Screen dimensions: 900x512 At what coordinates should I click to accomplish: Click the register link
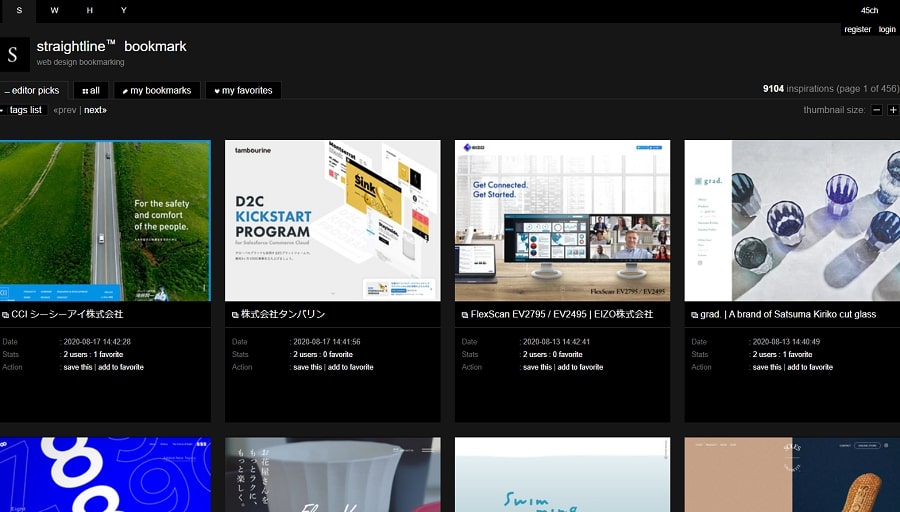point(858,29)
